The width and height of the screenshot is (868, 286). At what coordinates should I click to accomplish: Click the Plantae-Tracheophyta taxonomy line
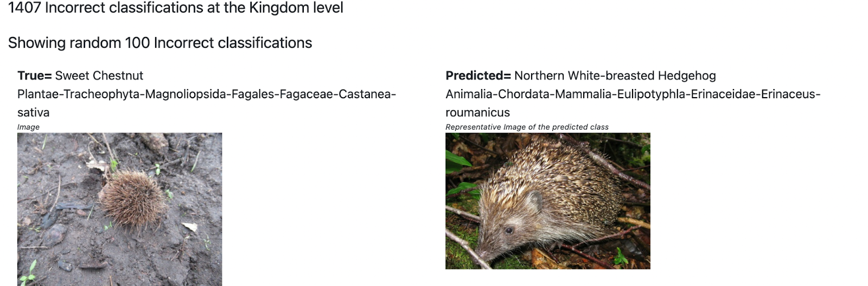pos(207,94)
